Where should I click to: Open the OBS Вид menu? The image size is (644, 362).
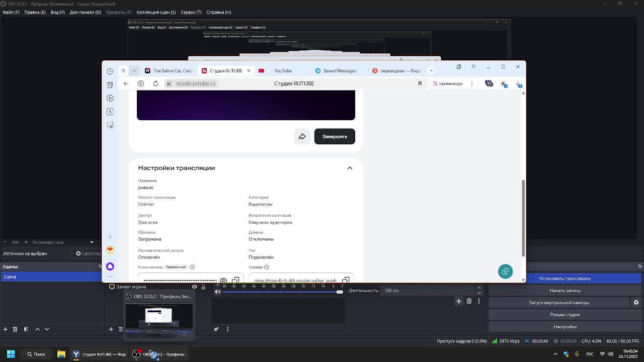tap(57, 12)
